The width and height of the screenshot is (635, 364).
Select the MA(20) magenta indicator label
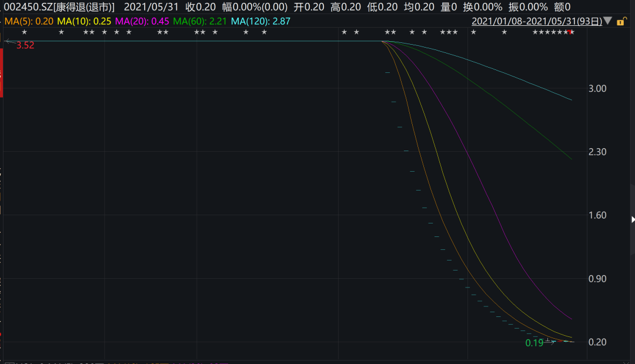(x=142, y=21)
